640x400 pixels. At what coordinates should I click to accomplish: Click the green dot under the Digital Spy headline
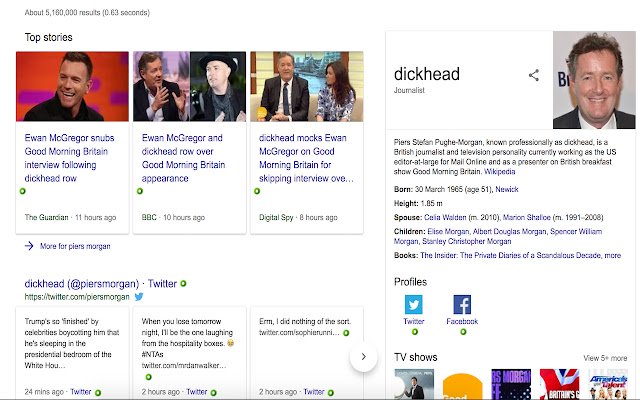(x=257, y=191)
